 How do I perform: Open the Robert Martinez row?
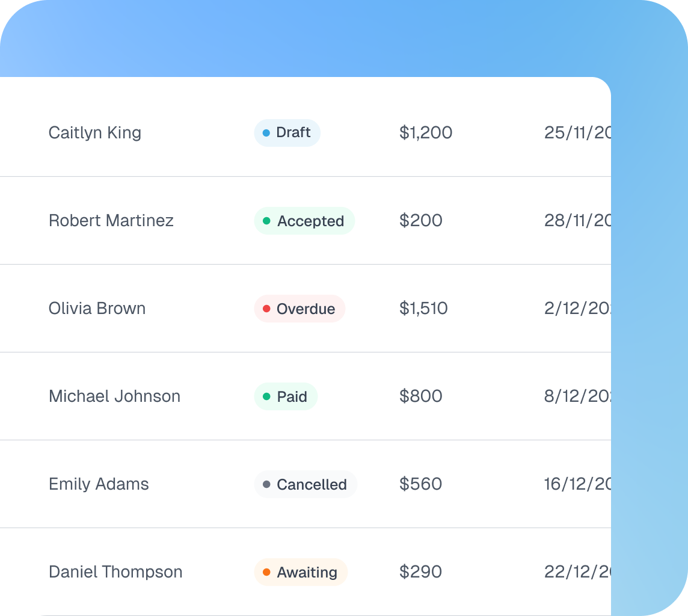[x=306, y=221]
